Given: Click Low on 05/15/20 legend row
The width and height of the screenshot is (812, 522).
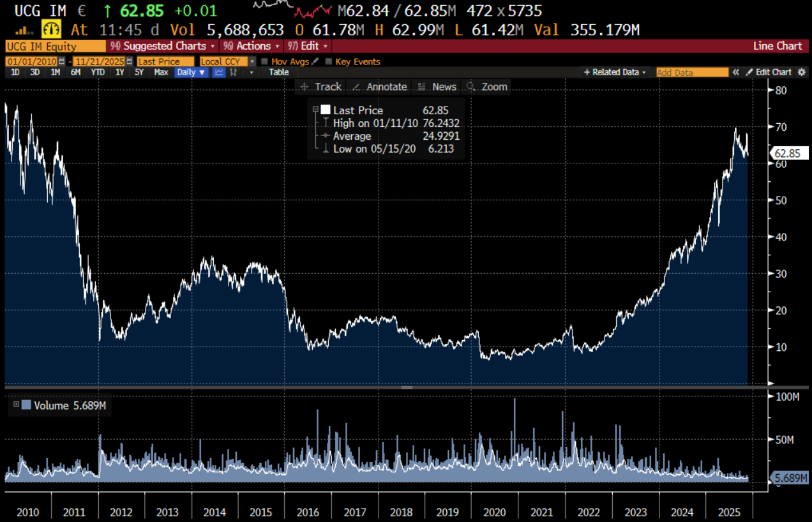Looking at the screenshot, I should (391, 149).
